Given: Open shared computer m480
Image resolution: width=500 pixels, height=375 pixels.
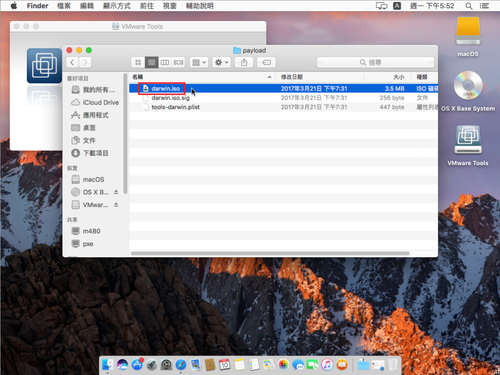Looking at the screenshot, I should (86, 231).
